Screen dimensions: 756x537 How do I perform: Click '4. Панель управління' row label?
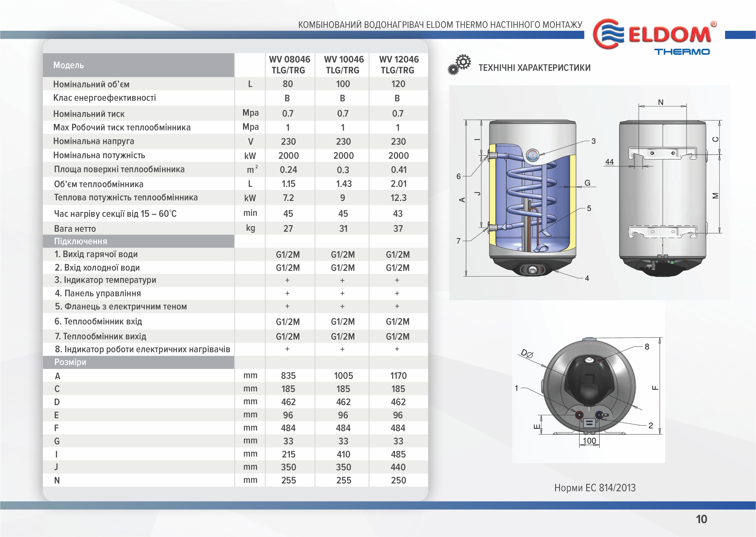pyautogui.click(x=98, y=293)
